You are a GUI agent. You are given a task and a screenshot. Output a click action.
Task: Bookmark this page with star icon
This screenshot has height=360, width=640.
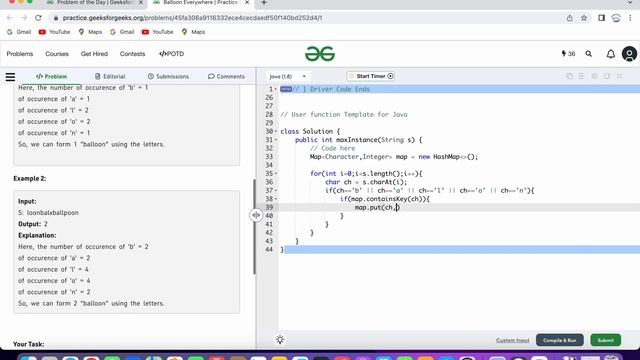[584, 18]
